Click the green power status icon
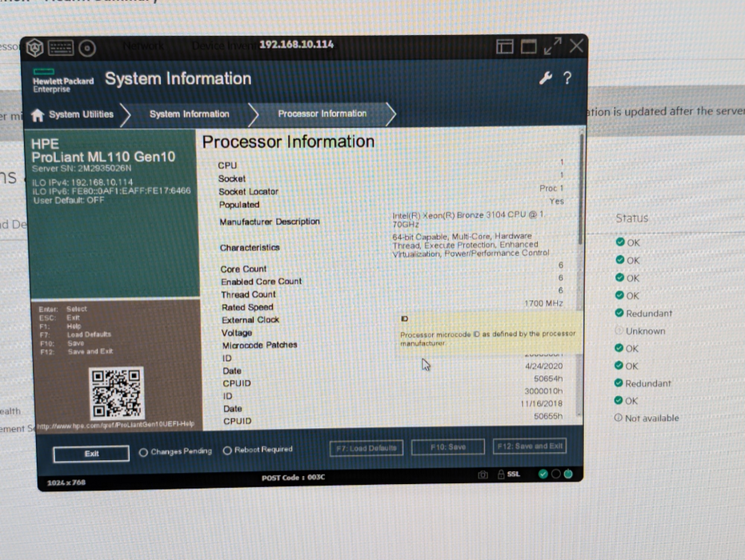The height and width of the screenshot is (560, 745). (x=568, y=474)
